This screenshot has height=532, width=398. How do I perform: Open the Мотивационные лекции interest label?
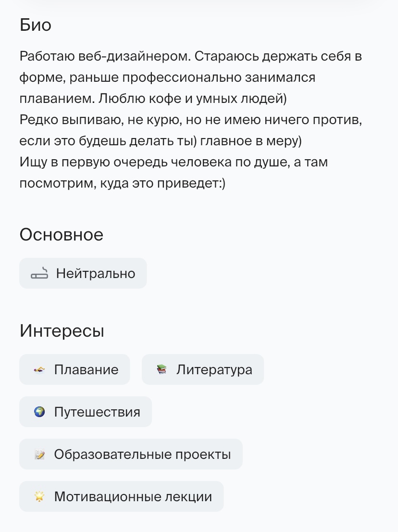(133, 496)
